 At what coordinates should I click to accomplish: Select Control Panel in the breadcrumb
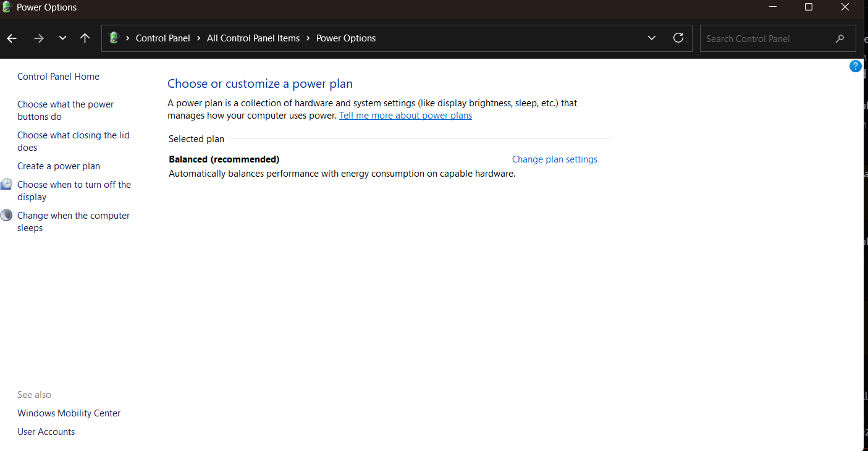[x=163, y=38]
